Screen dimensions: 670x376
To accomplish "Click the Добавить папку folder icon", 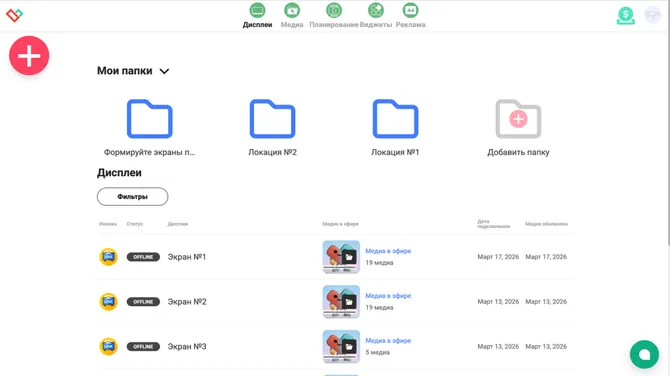I will 518,119.
